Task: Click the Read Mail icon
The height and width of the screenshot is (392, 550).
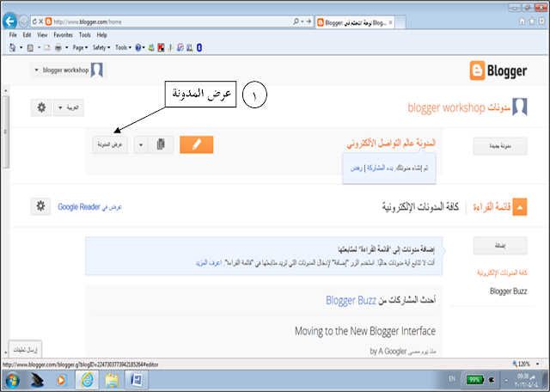Action: pos(47,47)
